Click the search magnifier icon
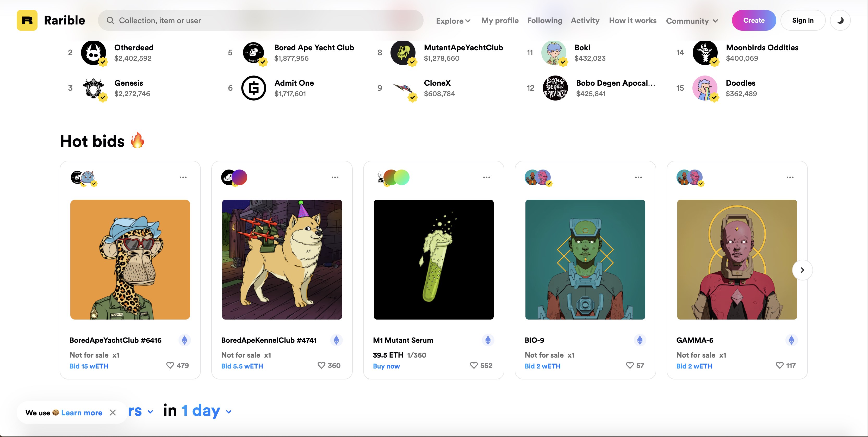Image resolution: width=868 pixels, height=437 pixels. click(x=110, y=20)
